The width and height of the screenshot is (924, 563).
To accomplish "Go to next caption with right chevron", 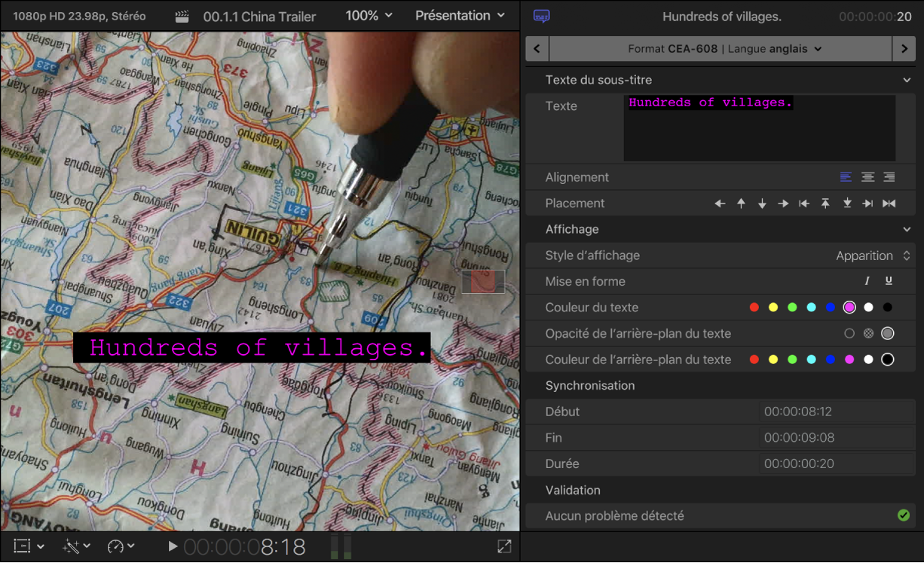I will pos(904,48).
